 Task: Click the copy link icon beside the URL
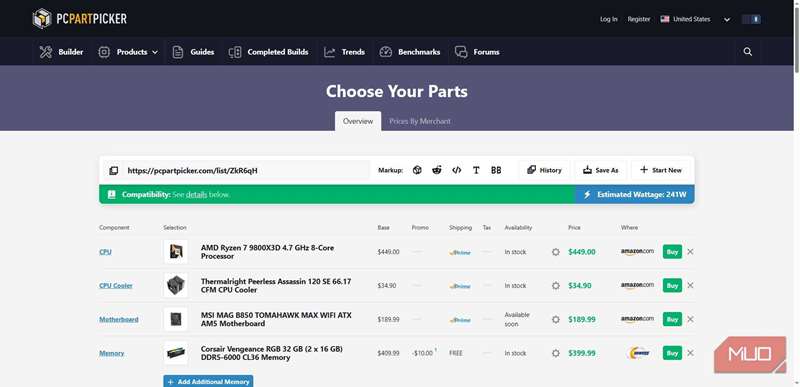114,170
